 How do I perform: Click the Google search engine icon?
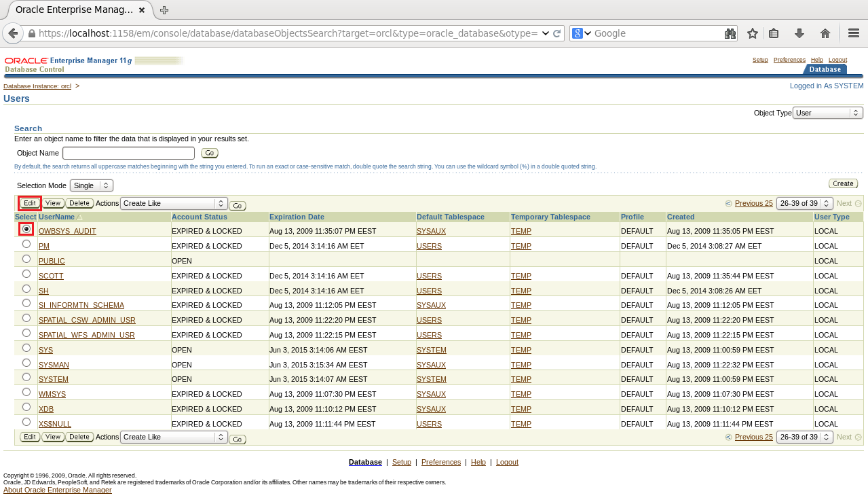tap(578, 33)
